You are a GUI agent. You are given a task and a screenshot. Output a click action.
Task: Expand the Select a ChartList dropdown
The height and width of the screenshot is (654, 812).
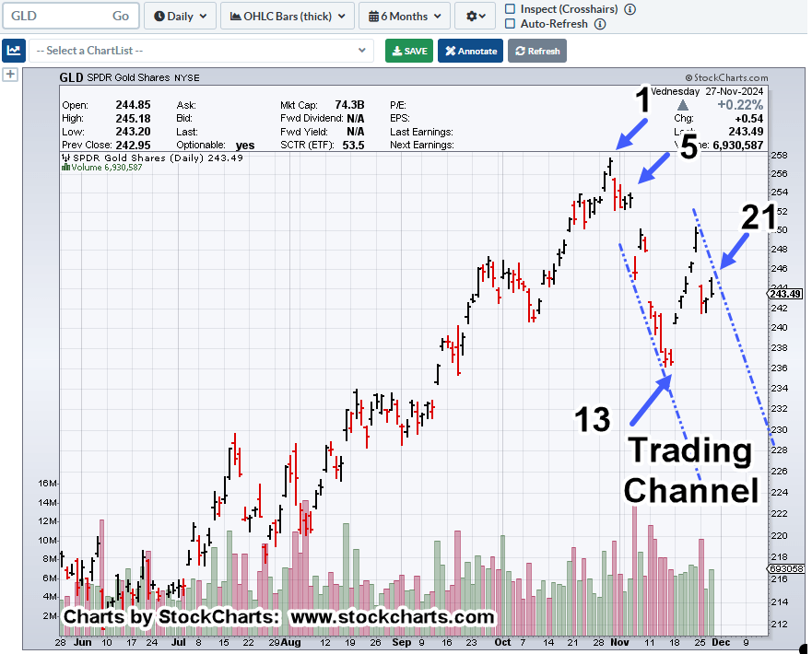point(201,51)
